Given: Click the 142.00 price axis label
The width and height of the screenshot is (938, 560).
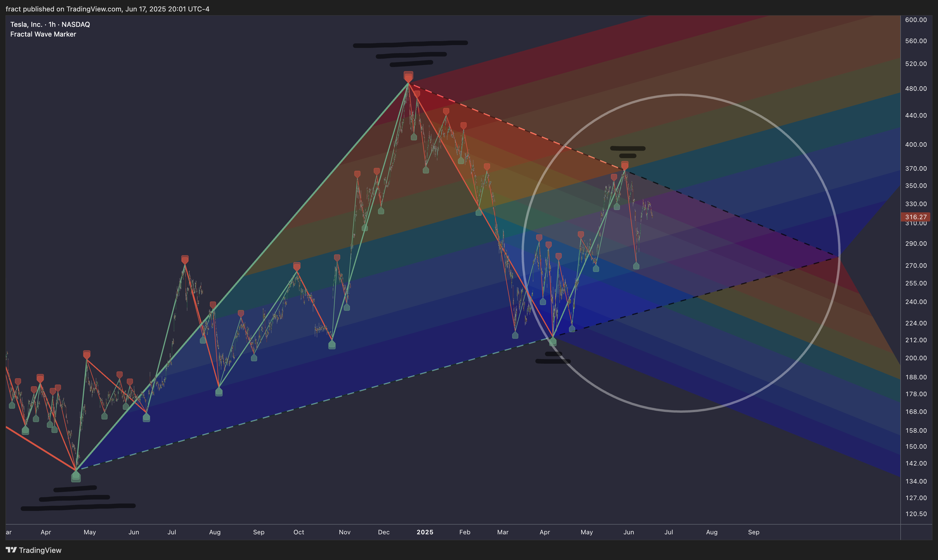Looking at the screenshot, I should 916,464.
